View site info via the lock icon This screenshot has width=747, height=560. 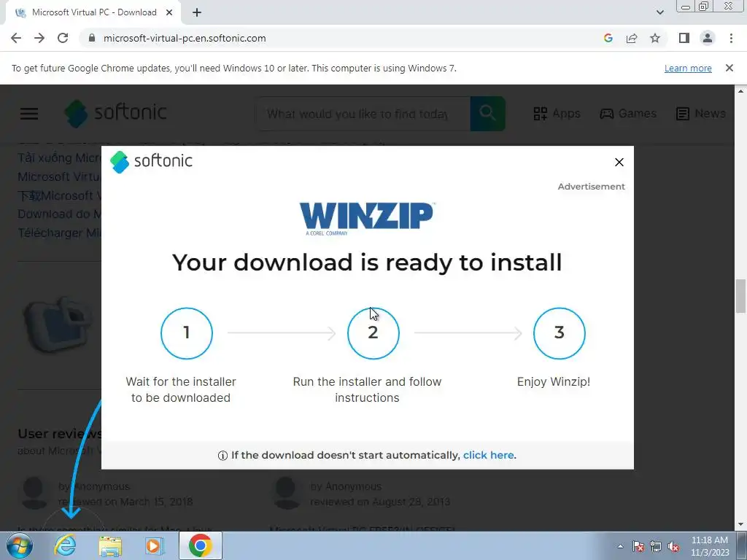pos(92,38)
